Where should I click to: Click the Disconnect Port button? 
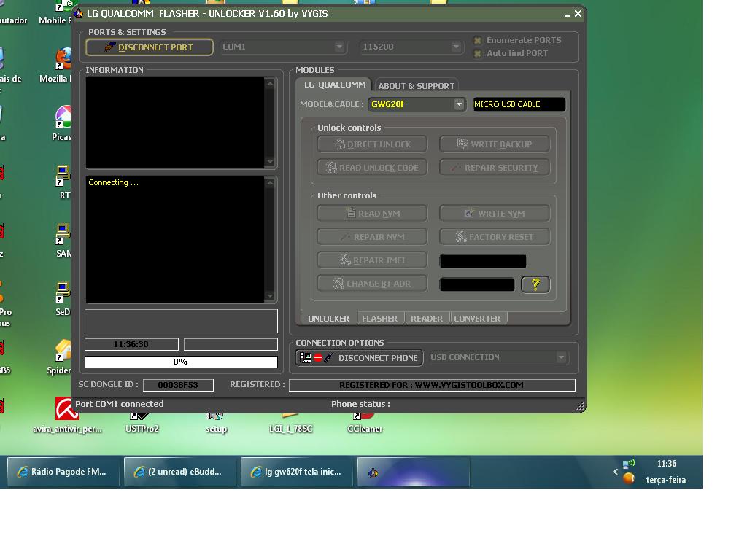tap(149, 47)
